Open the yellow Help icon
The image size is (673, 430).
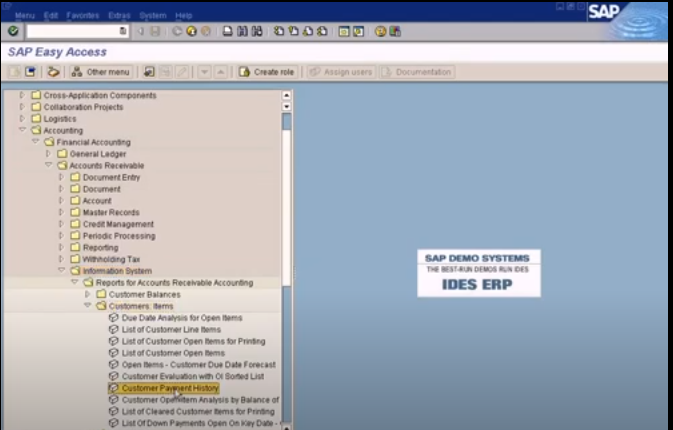(380, 31)
